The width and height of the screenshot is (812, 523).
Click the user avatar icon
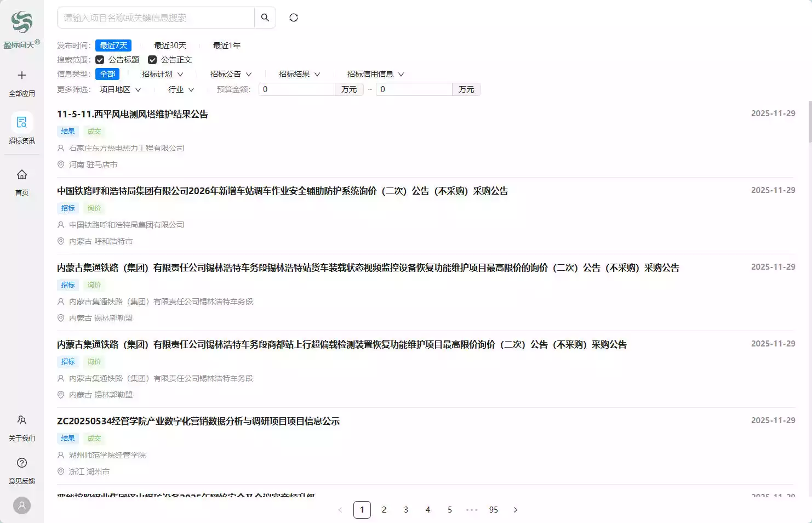click(22, 505)
